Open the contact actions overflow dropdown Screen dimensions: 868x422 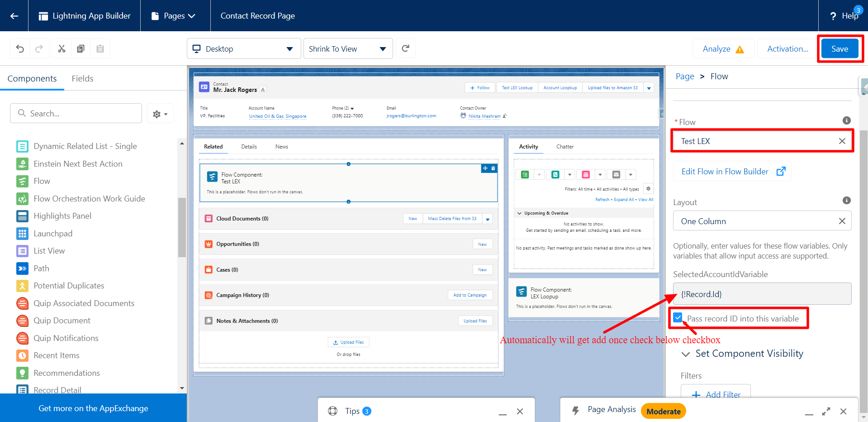(x=649, y=88)
